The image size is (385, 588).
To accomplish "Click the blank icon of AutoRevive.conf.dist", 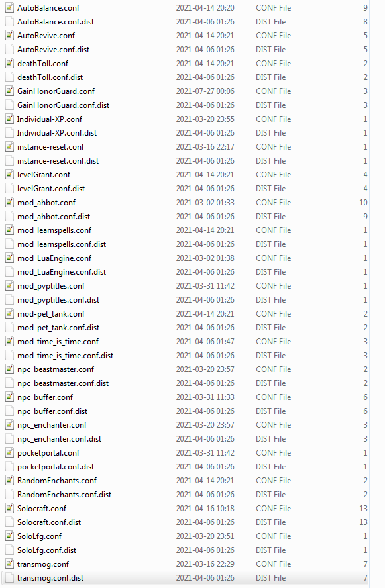I will tap(10, 49).
